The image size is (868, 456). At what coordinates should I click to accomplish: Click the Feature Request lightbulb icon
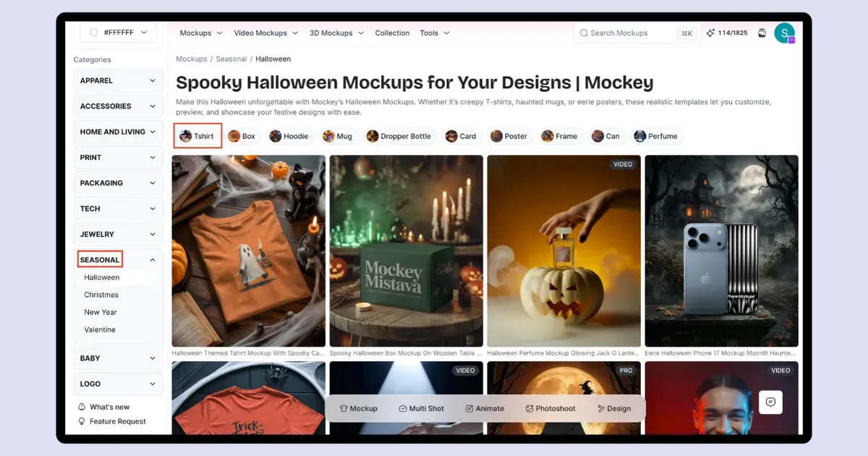[82, 421]
